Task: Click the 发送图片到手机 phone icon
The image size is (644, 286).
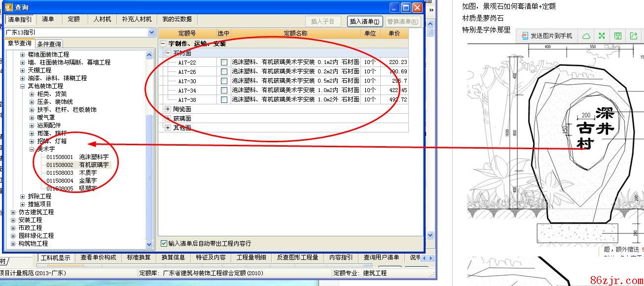Action: point(525,36)
